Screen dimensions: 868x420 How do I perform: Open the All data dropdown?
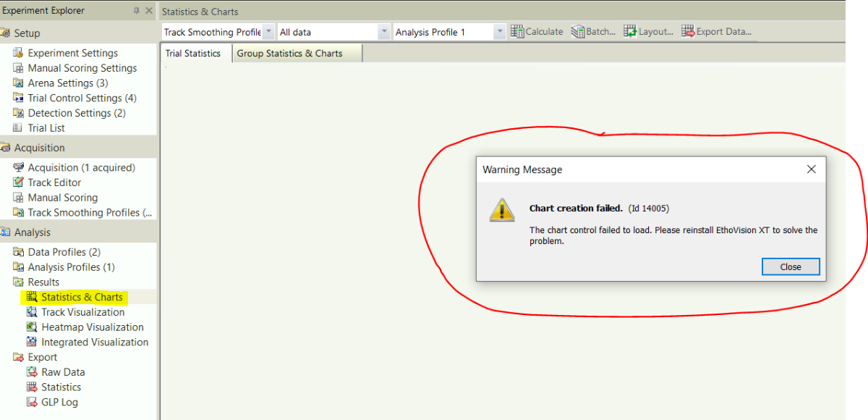tap(384, 32)
